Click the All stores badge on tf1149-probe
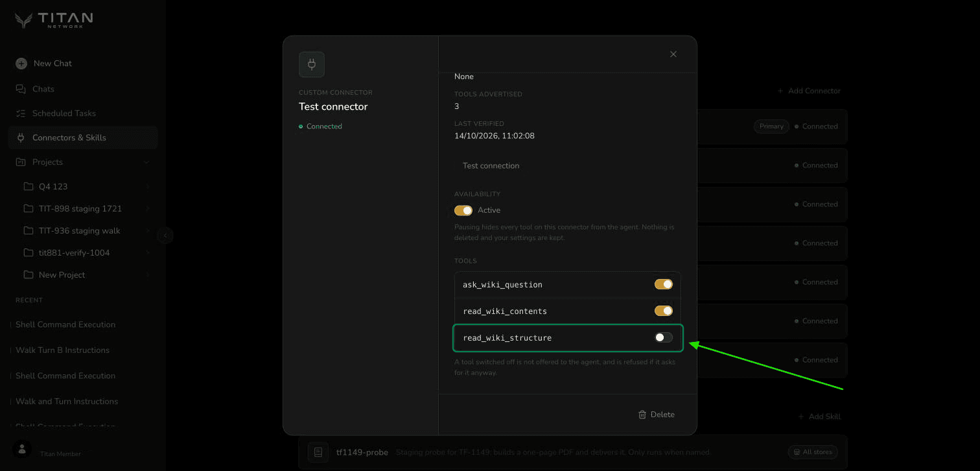980x471 pixels. (813, 452)
